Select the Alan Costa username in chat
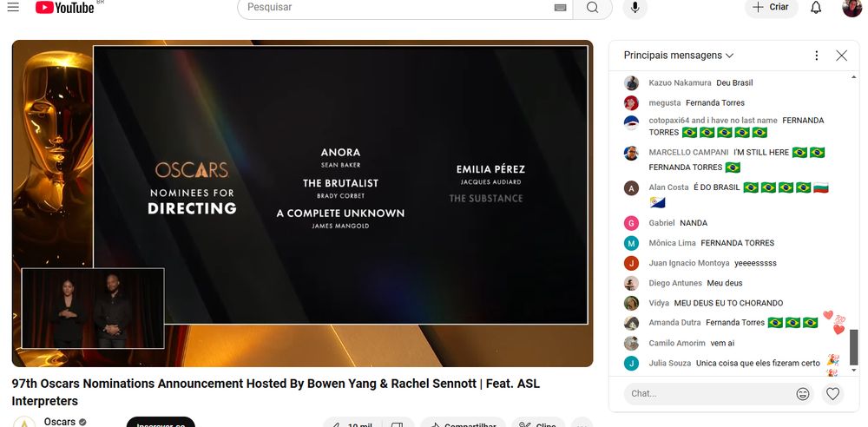 coord(668,187)
